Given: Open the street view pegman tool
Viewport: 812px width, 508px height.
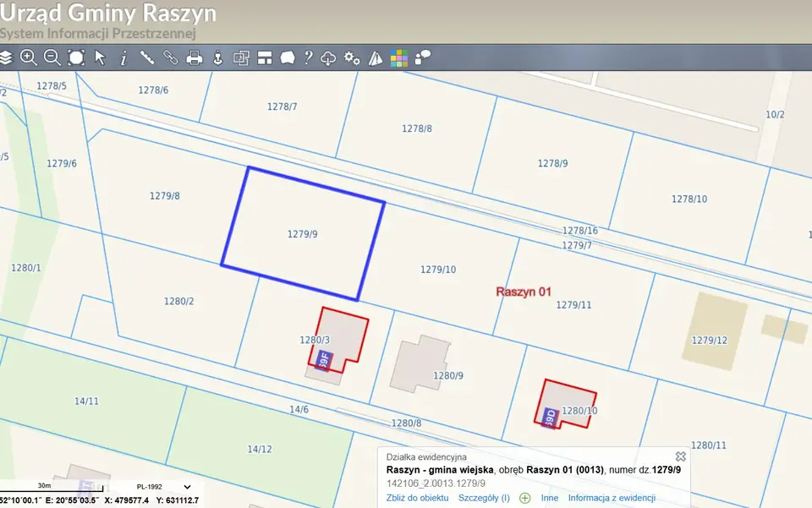Looking at the screenshot, I should coord(218,57).
